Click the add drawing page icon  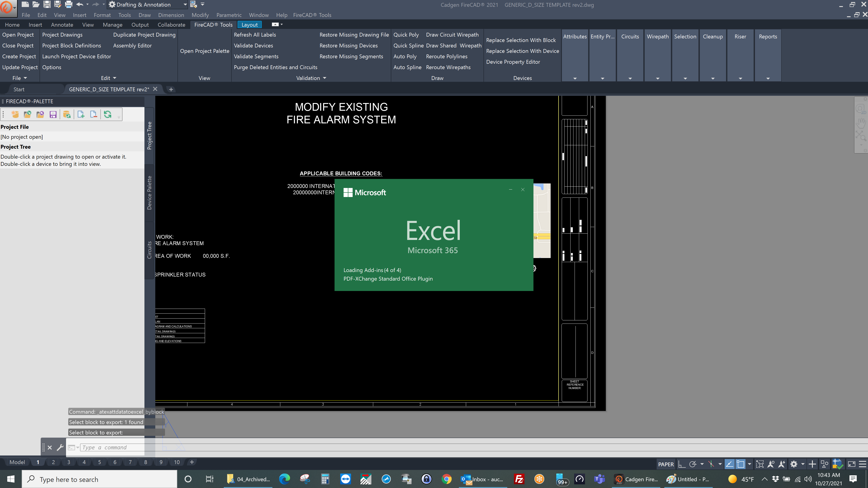81,115
